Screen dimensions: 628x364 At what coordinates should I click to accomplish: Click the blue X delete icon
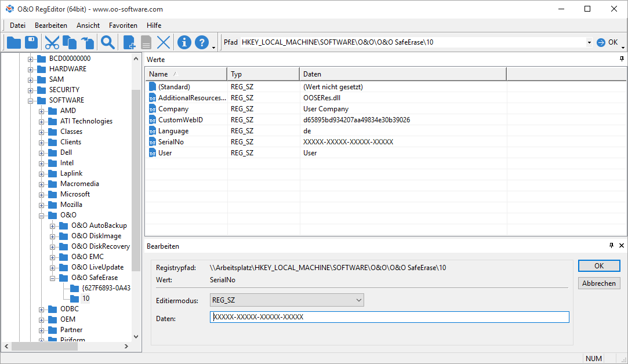(x=164, y=42)
